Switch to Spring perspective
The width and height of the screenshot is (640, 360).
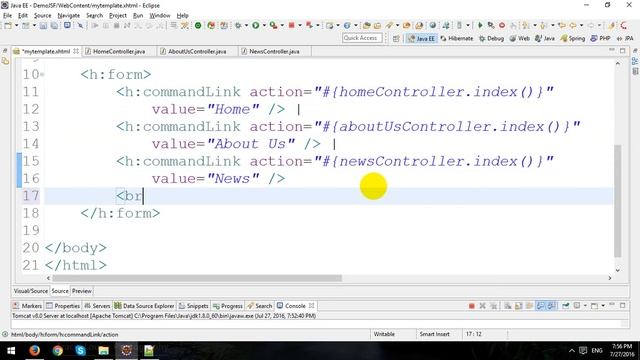[573, 38]
